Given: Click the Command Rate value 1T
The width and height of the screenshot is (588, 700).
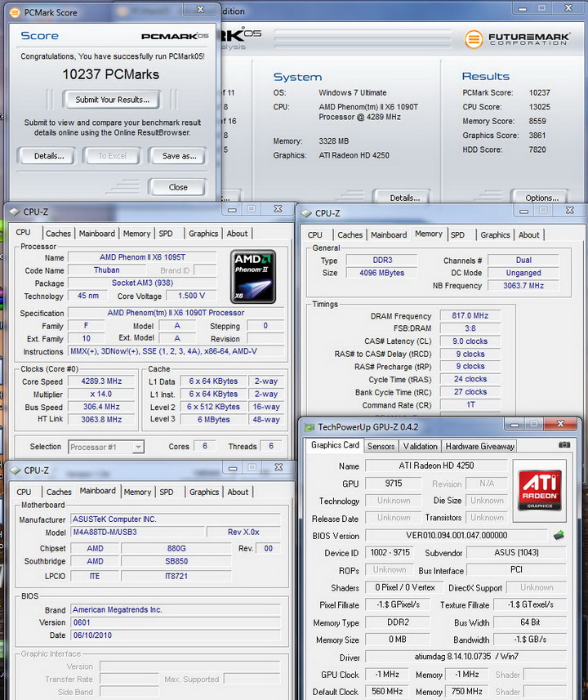Looking at the screenshot, I should click(470, 405).
